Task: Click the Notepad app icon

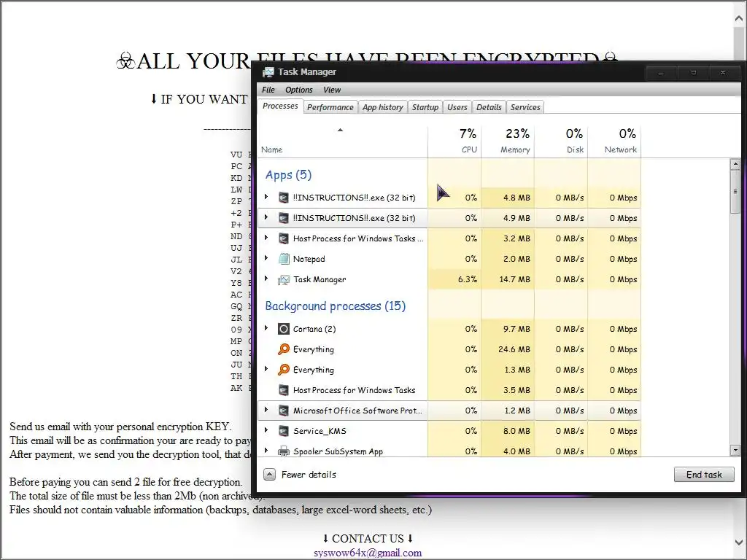Action: click(284, 259)
